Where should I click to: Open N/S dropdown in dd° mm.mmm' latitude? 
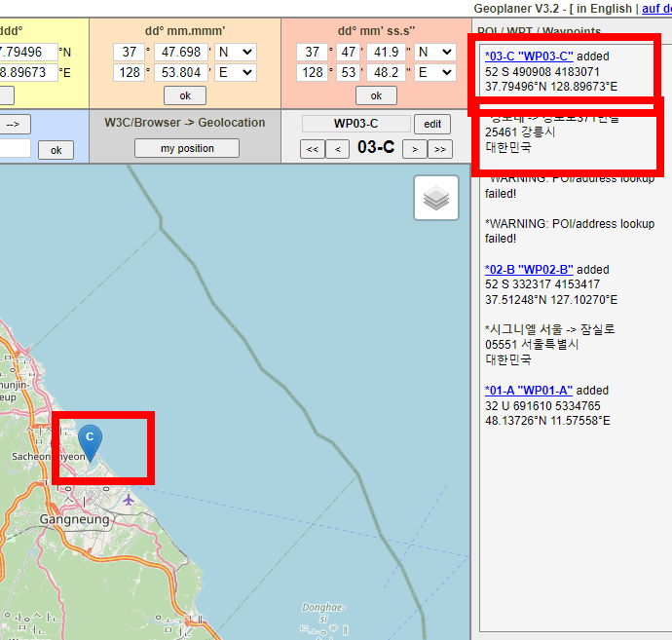point(236,52)
